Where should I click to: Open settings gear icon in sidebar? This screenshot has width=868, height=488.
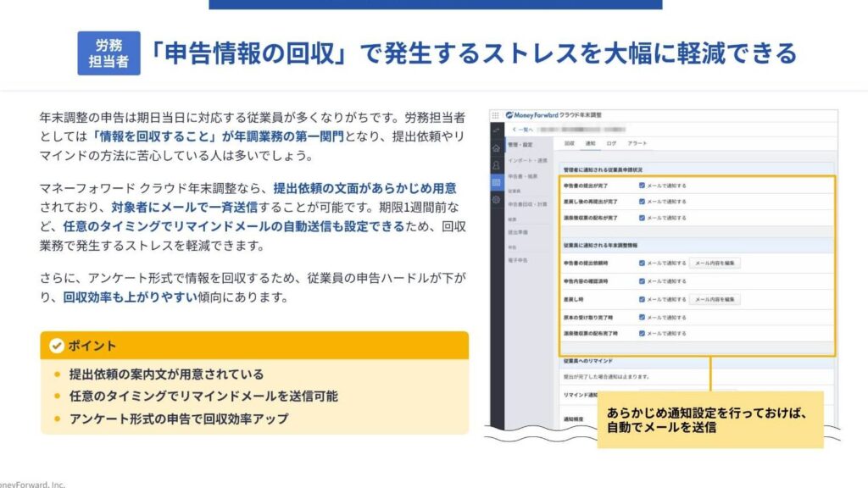(496, 200)
